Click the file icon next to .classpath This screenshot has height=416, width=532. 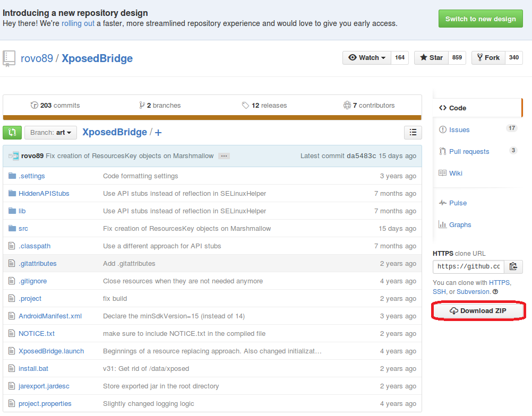12,246
